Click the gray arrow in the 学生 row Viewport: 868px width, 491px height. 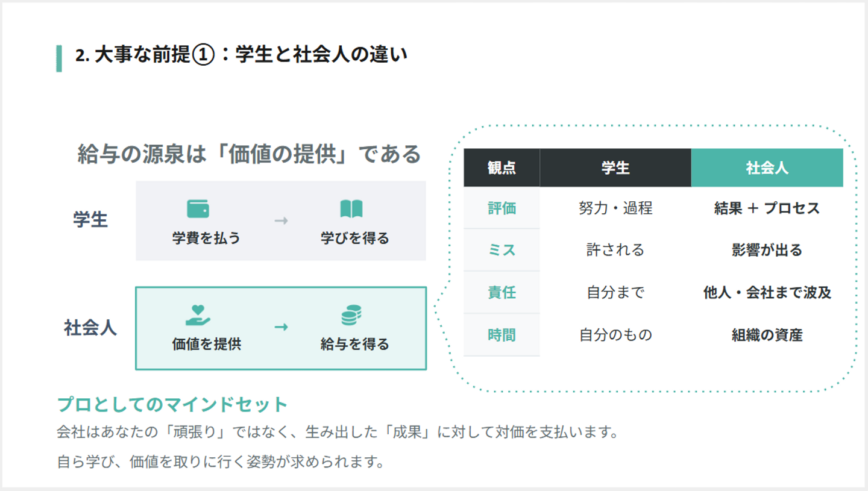281,221
